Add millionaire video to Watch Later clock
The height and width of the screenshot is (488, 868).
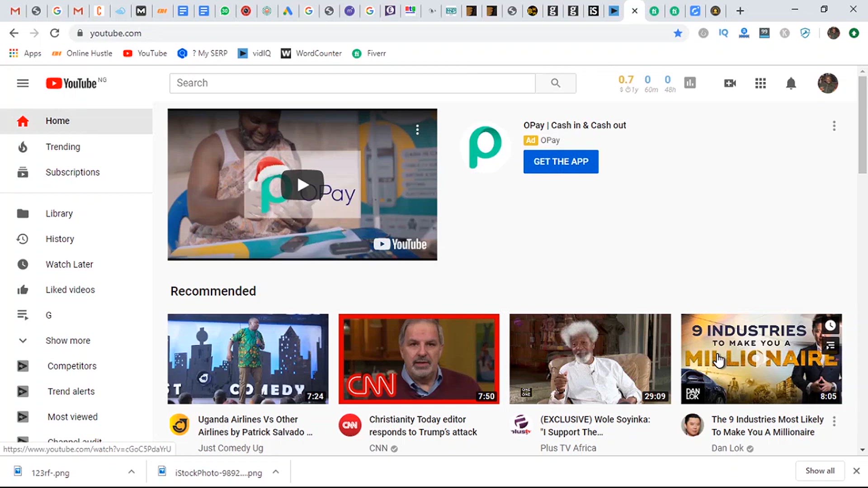[830, 326]
